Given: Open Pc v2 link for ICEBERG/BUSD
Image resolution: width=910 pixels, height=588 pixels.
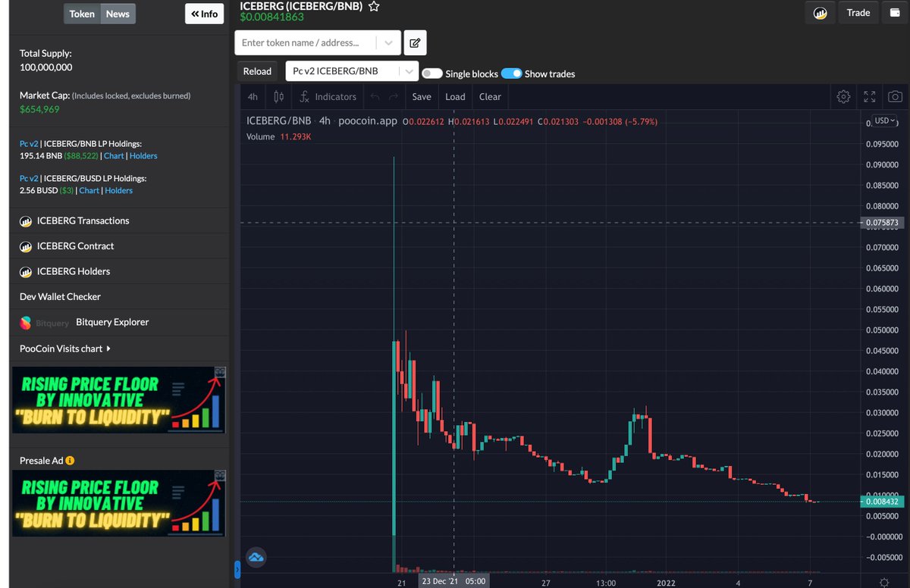Looking at the screenshot, I should tap(29, 179).
